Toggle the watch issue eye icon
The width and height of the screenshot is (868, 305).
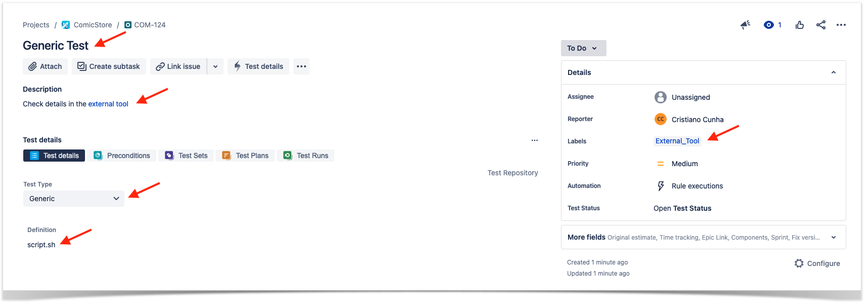pos(768,25)
